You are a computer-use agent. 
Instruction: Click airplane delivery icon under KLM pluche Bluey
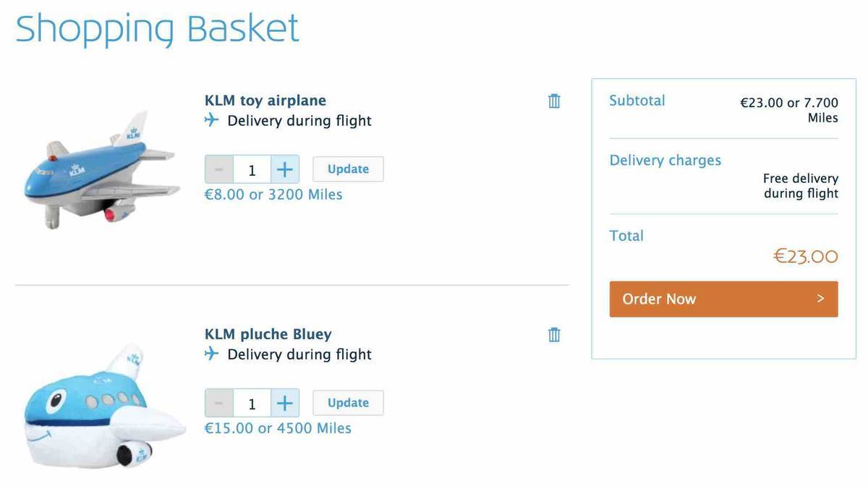(211, 354)
